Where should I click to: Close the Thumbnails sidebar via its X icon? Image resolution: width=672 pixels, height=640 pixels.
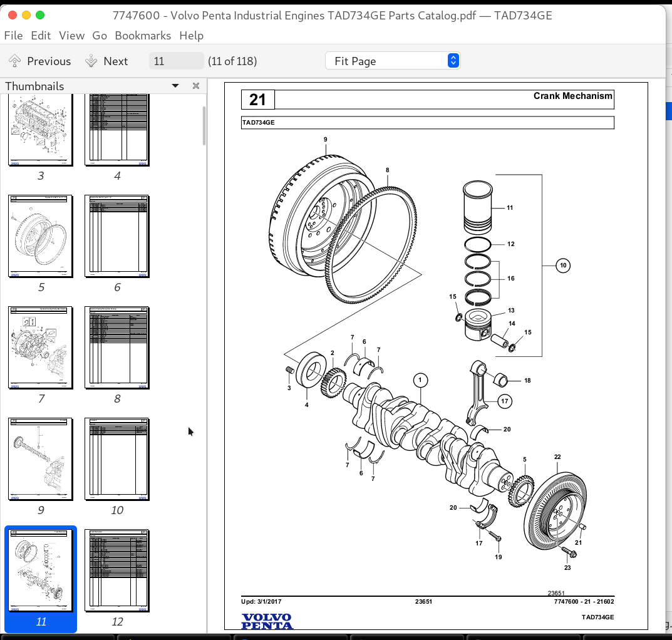pos(195,86)
